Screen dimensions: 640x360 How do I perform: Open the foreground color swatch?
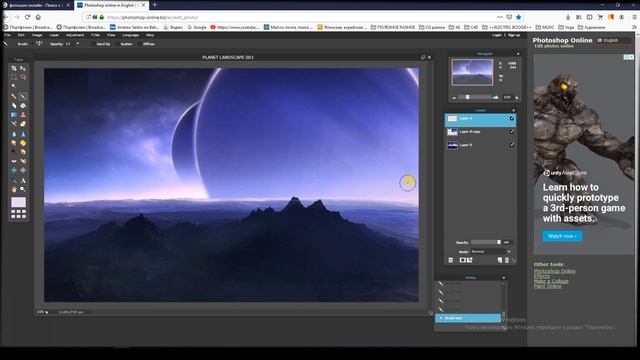(18, 202)
